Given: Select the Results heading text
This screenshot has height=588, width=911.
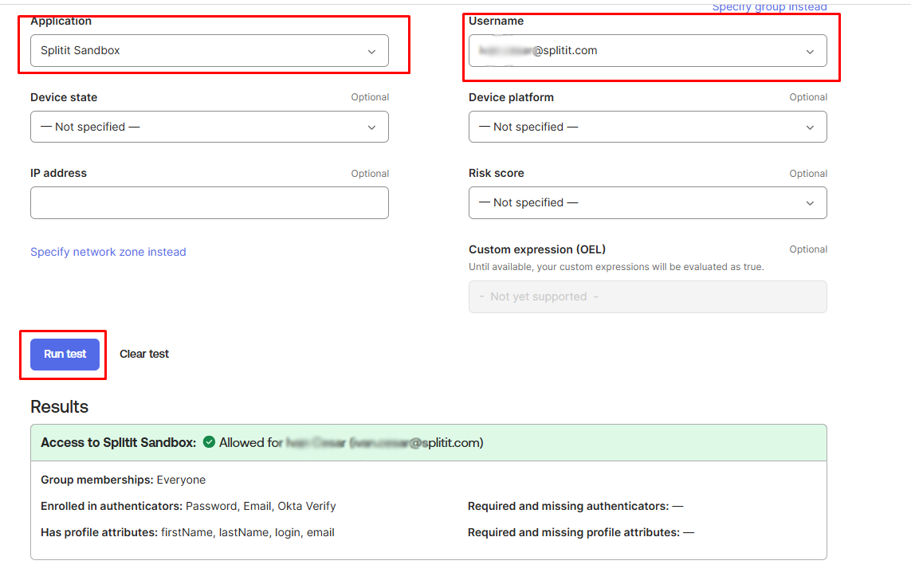Looking at the screenshot, I should click(59, 406).
